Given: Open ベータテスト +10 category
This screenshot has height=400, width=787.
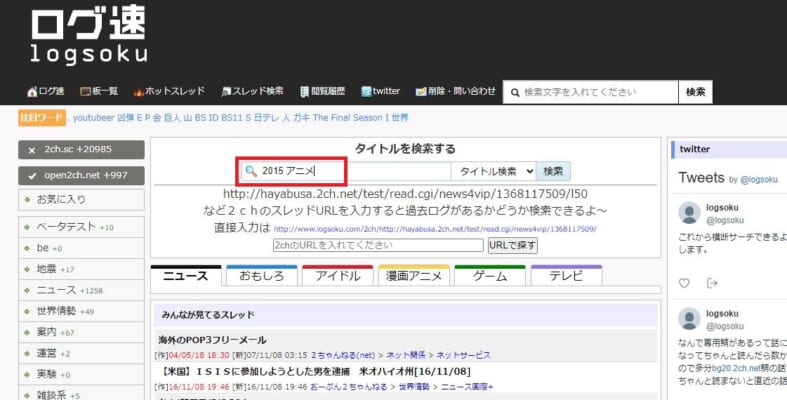Looking at the screenshot, I should (81, 227).
